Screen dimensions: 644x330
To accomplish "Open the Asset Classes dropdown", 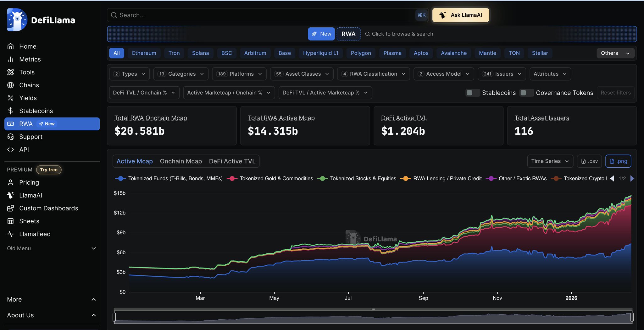I will (301, 74).
